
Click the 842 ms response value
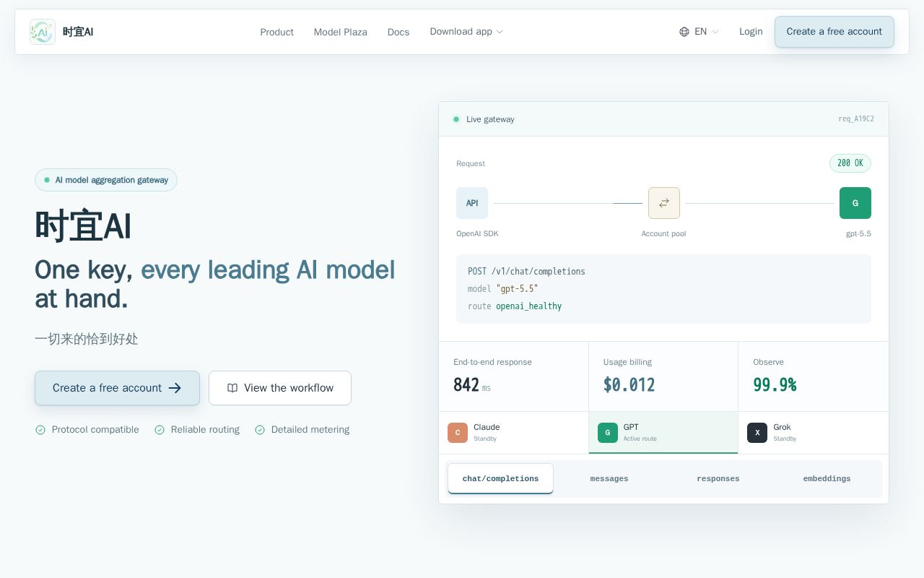coord(472,385)
